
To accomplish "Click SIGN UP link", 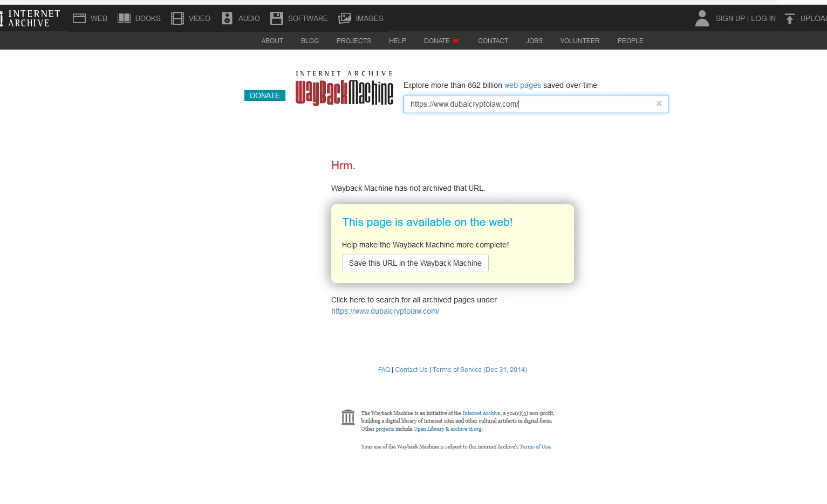I will point(730,18).
